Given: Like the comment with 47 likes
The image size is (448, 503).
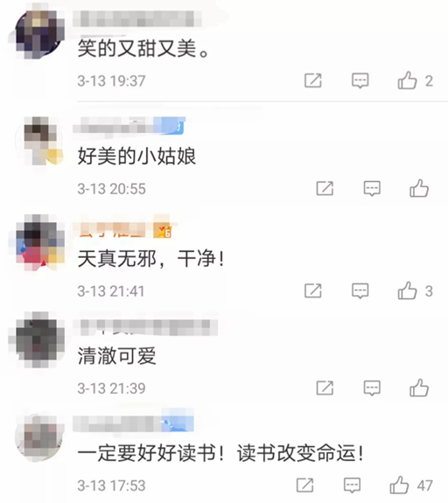Looking at the screenshot, I should tap(399, 485).
